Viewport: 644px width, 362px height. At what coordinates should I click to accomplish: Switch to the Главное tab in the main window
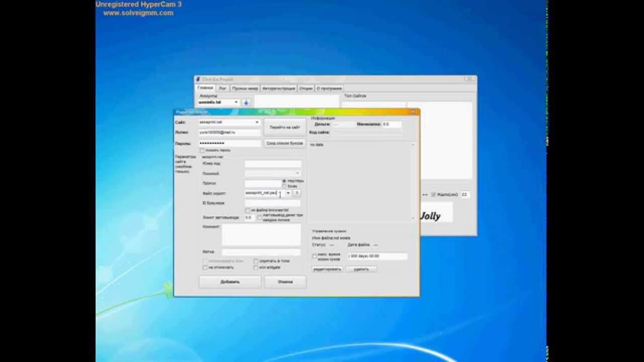pos(205,88)
